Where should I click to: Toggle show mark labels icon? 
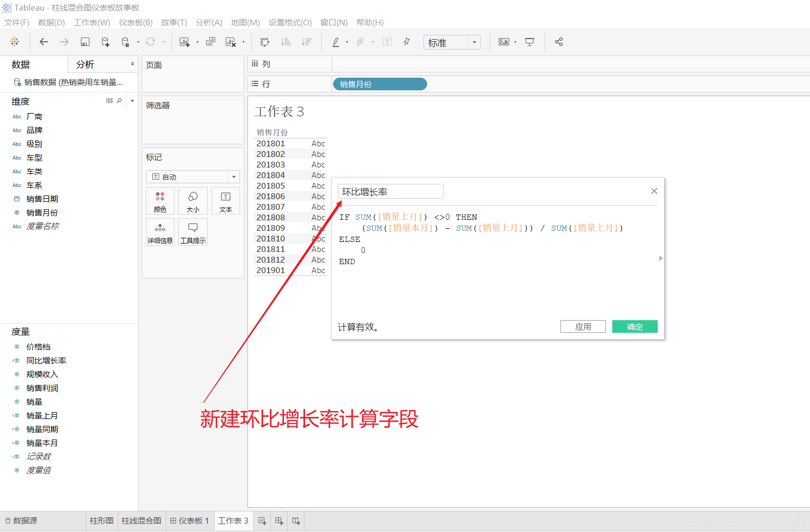tap(387, 42)
